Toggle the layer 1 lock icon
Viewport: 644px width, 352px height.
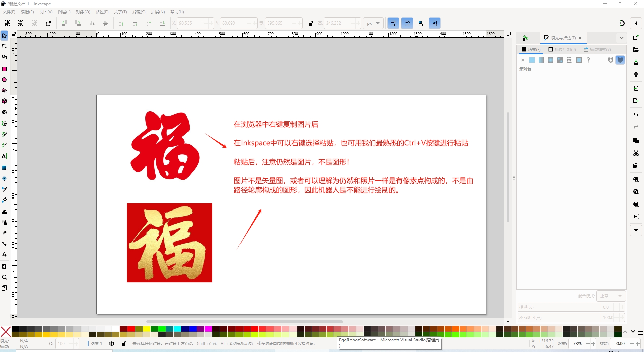coord(124,344)
